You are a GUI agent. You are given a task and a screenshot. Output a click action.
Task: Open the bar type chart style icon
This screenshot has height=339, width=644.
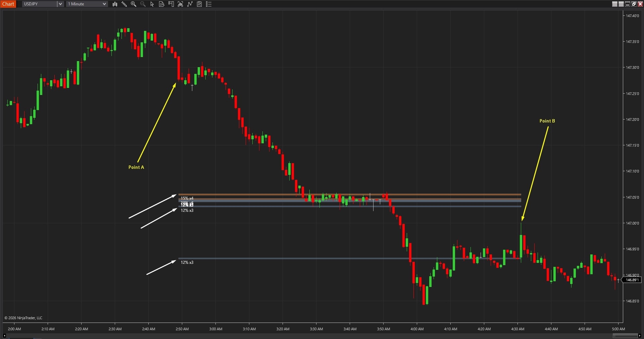coord(115,4)
